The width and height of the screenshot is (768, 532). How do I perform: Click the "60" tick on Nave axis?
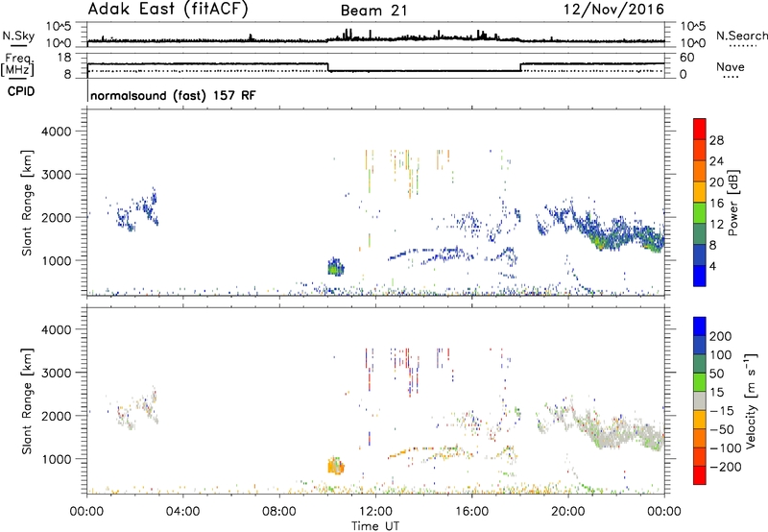[x=687, y=58]
